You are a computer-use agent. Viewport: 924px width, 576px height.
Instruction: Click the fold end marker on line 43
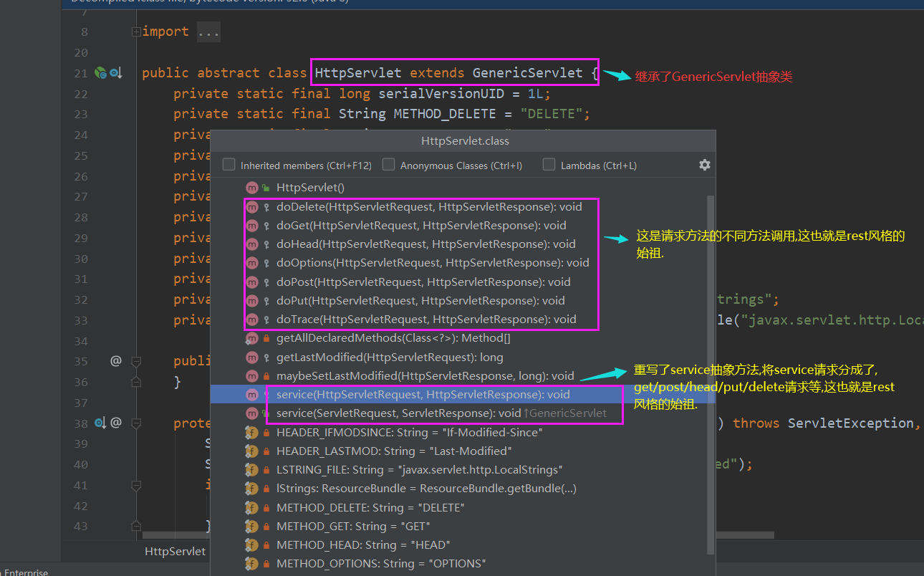tap(136, 526)
